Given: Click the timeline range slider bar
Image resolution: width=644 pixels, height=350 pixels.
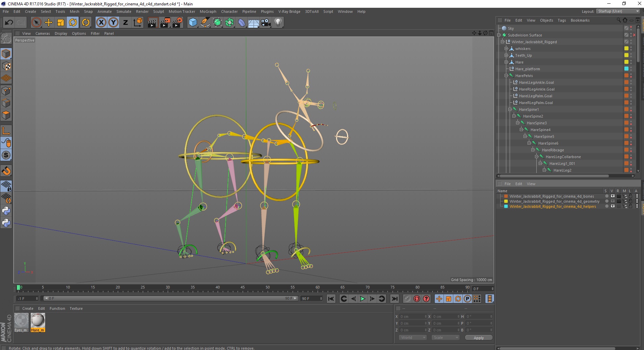Looking at the screenshot, I should pos(170,298).
